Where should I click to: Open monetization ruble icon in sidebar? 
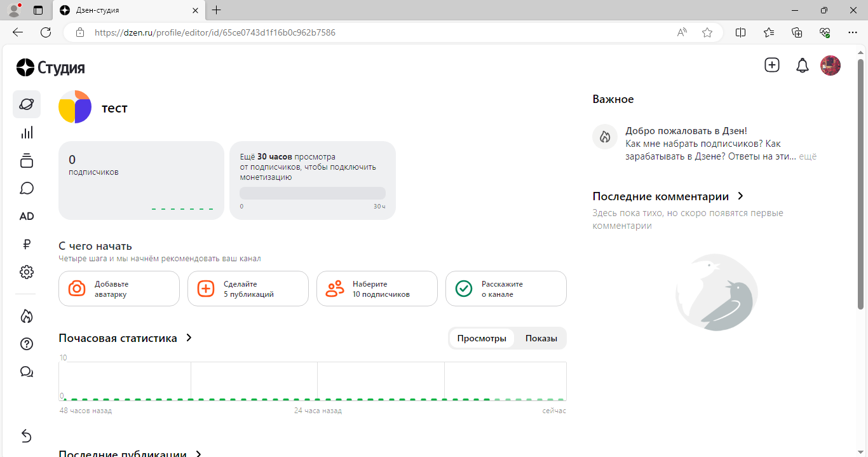27,244
